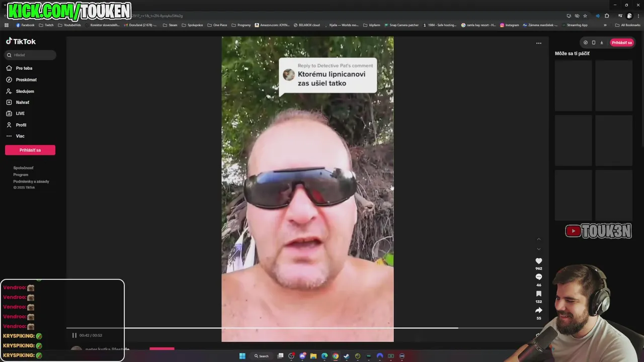
Task: Click the phone icon in top bar
Action: coord(594,43)
